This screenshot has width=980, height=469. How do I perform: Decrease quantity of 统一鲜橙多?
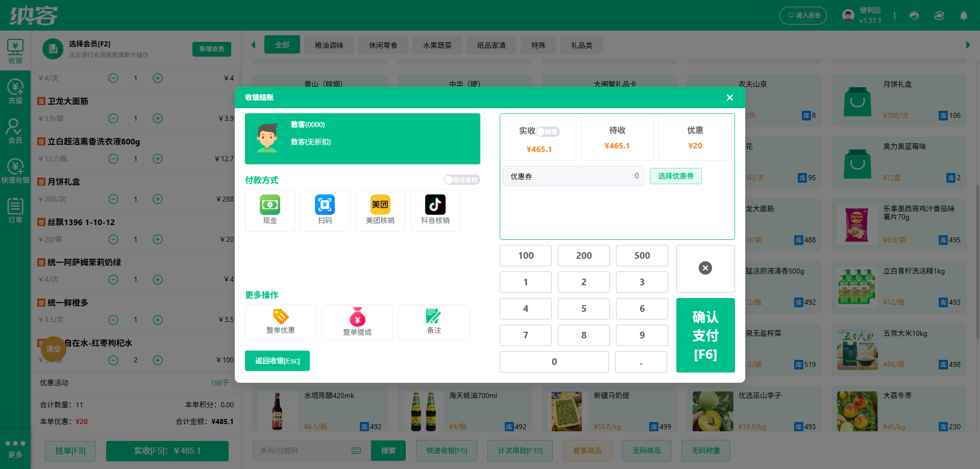tap(113, 320)
